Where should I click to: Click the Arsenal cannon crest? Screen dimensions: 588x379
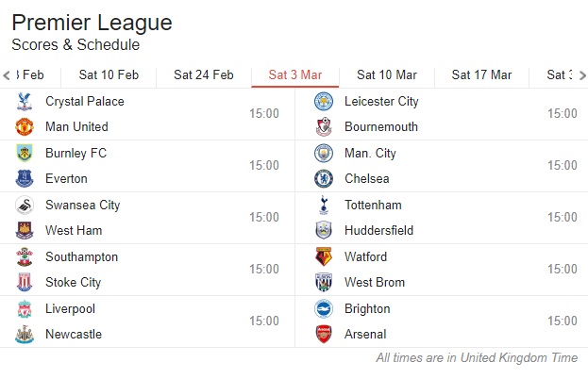324,334
